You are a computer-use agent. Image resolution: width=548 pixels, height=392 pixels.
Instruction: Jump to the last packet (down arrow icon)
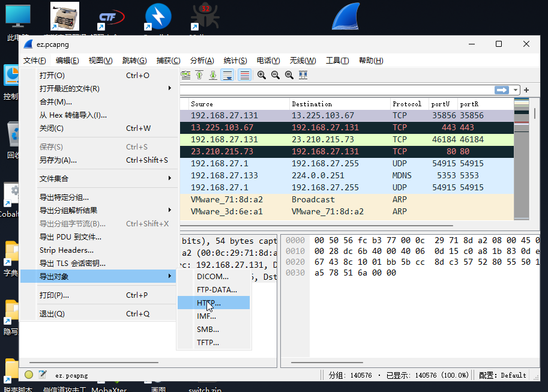click(x=213, y=75)
